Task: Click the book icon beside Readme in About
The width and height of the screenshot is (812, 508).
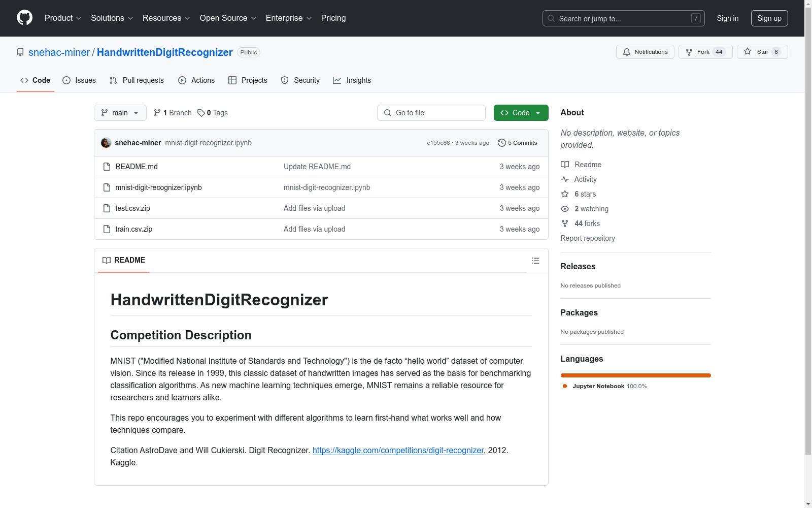Action: [x=565, y=165]
